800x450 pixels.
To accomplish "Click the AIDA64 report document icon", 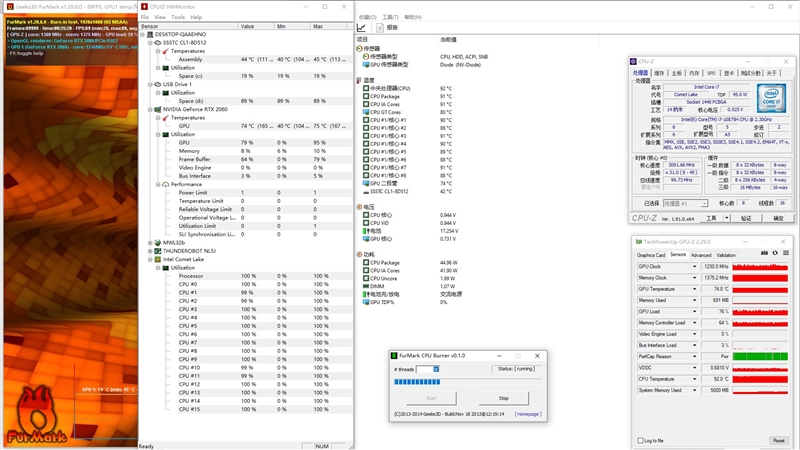I will pyautogui.click(x=380, y=28).
